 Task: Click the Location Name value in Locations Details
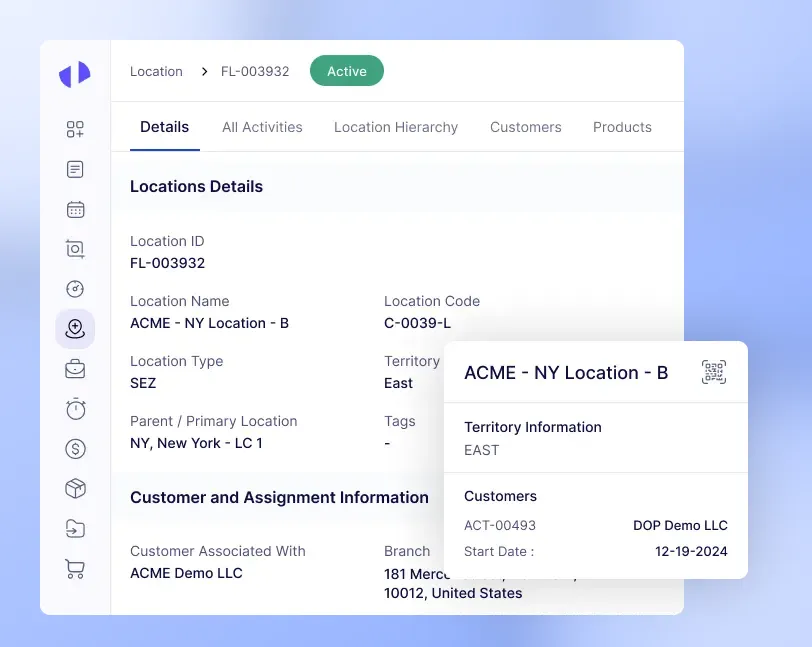pos(209,323)
